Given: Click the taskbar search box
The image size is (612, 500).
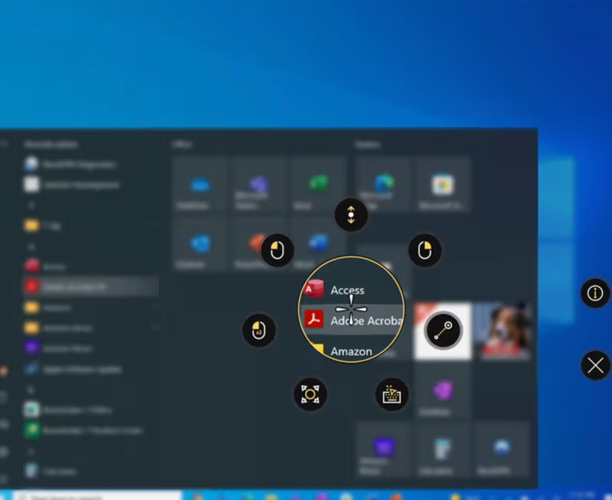Looking at the screenshot, I should coord(80,495).
